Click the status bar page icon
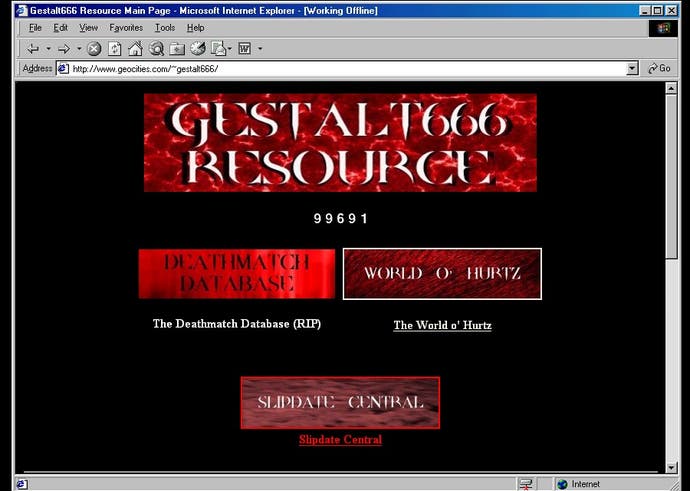 [22, 484]
